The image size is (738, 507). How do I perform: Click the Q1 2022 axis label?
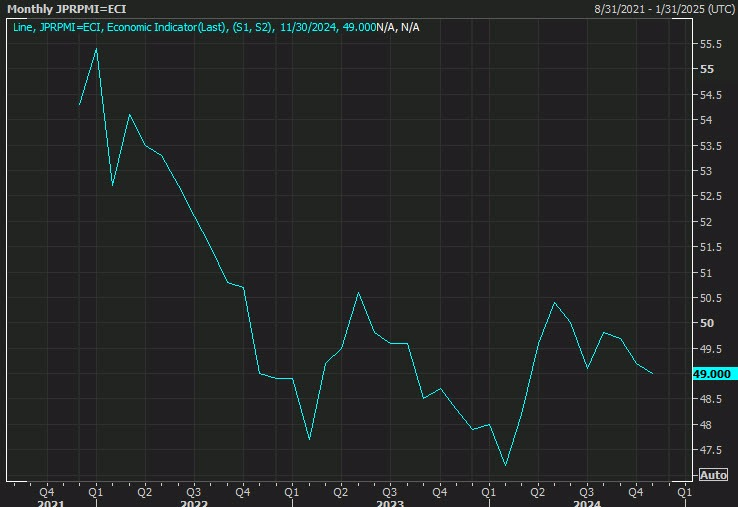click(x=96, y=492)
